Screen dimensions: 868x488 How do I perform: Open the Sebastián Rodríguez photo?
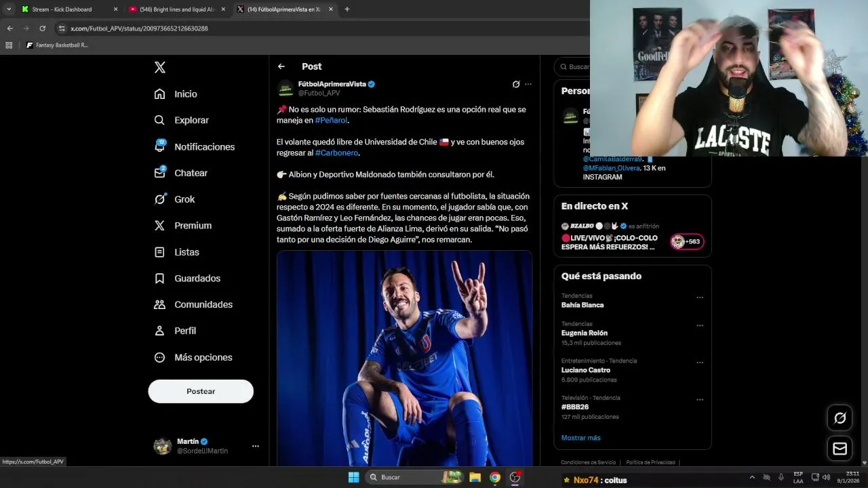click(x=404, y=359)
